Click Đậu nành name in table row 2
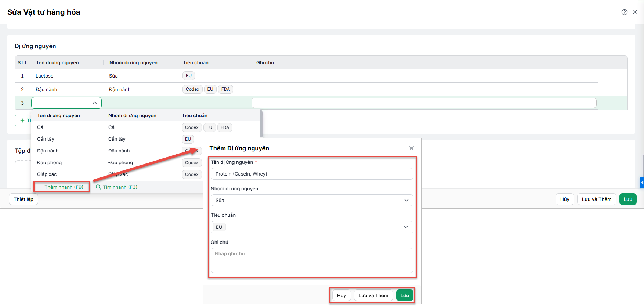 click(x=46, y=89)
